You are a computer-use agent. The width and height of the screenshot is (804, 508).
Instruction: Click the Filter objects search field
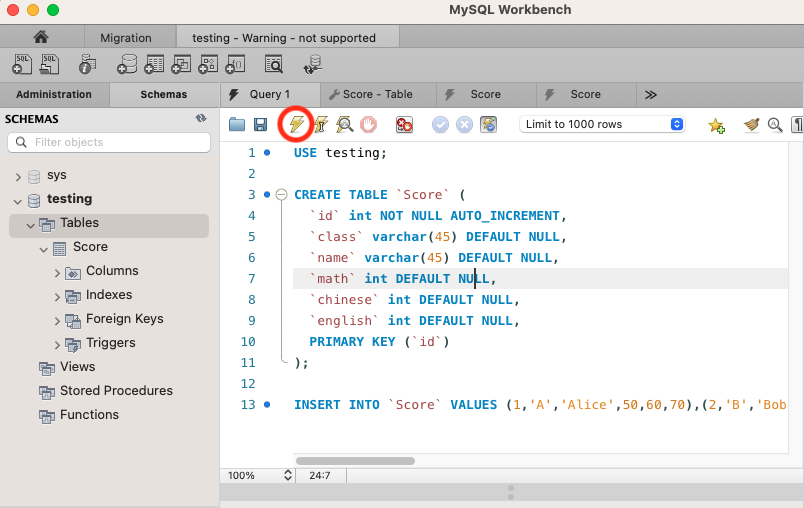[109, 142]
